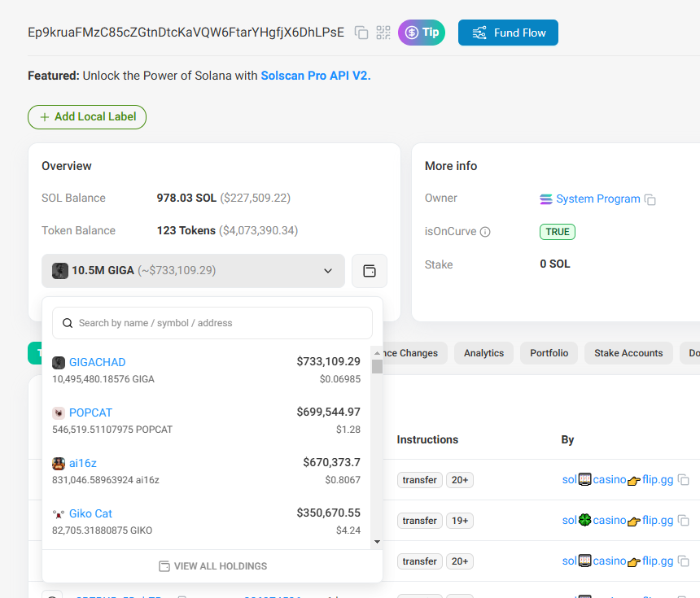700x598 pixels.
Task: Click the Solana logo beside System Program
Action: point(546,199)
